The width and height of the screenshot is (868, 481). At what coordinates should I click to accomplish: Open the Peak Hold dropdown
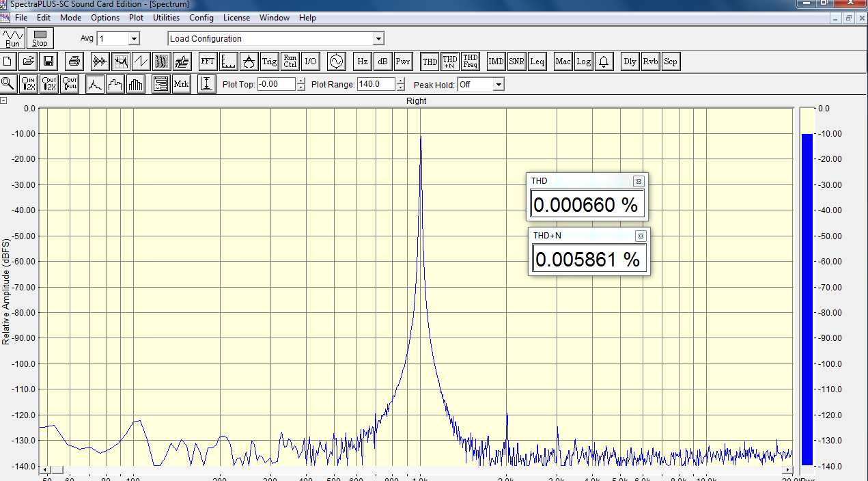click(499, 85)
